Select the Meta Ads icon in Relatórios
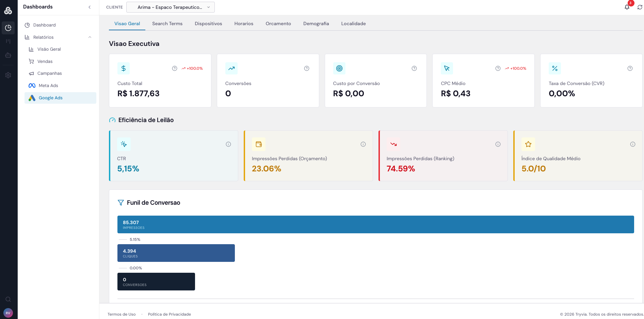Screen dimensions: 644x319 point(32,85)
